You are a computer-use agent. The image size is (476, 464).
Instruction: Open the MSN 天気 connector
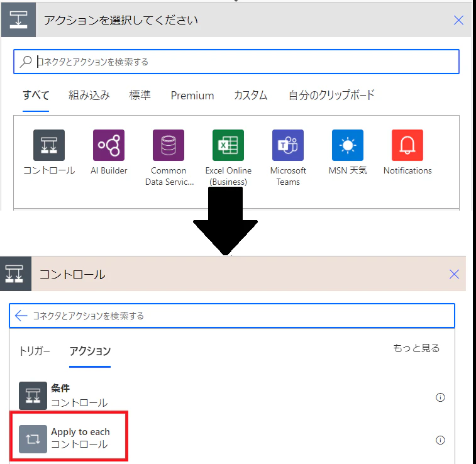click(x=348, y=145)
